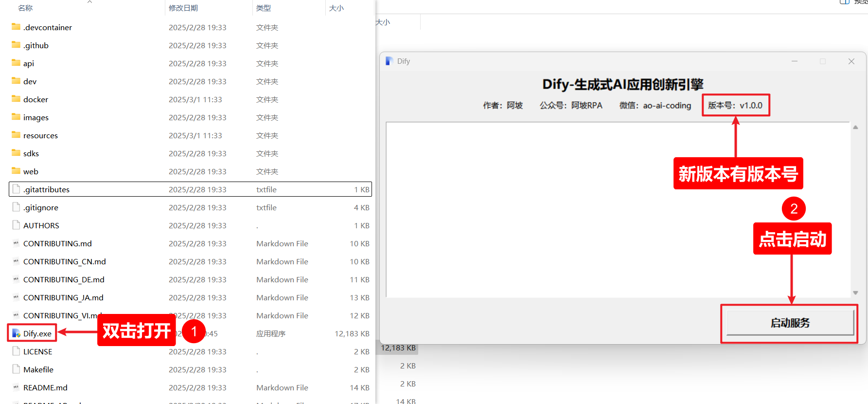
Task: Select the CONTRIBUTING_JA.md markdown icon
Action: click(x=16, y=297)
